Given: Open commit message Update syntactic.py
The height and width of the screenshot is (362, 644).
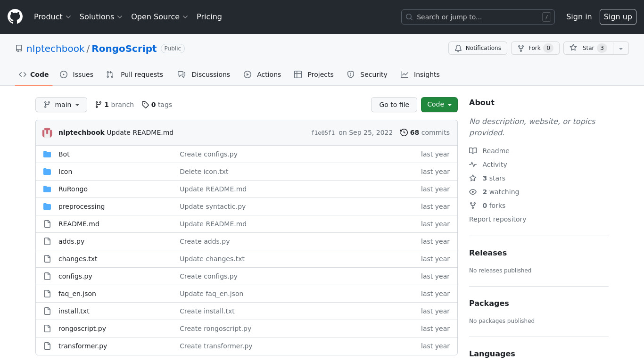Looking at the screenshot, I should click(x=213, y=206).
